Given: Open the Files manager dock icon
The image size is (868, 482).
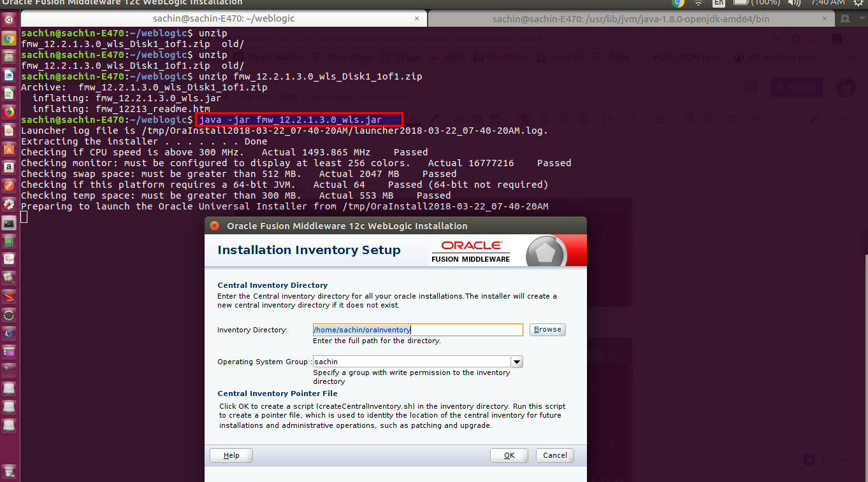Looking at the screenshot, I should coord(9,57).
